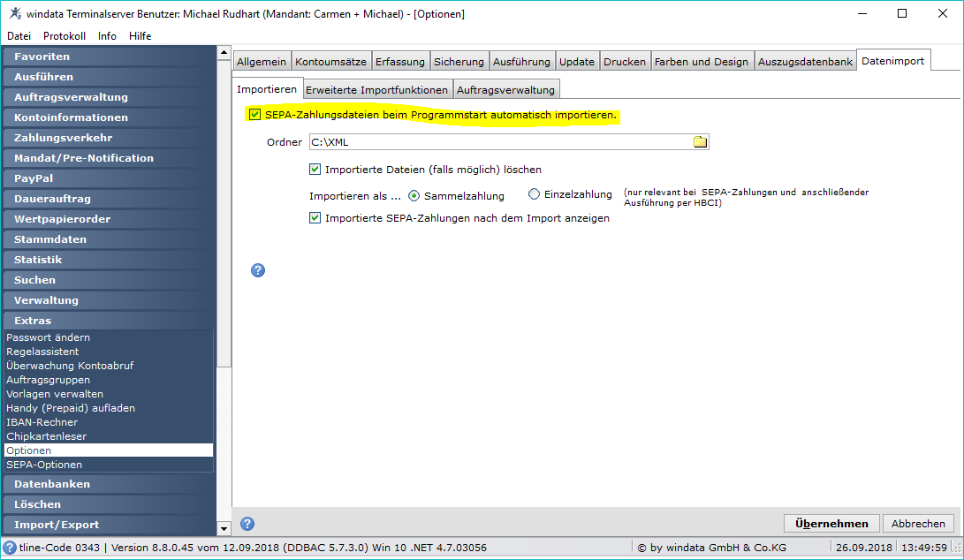Toggle 'Importierte SEPA-Zahlungen nach dem Import anzeigen'
This screenshot has height=560, width=964.
click(x=315, y=217)
